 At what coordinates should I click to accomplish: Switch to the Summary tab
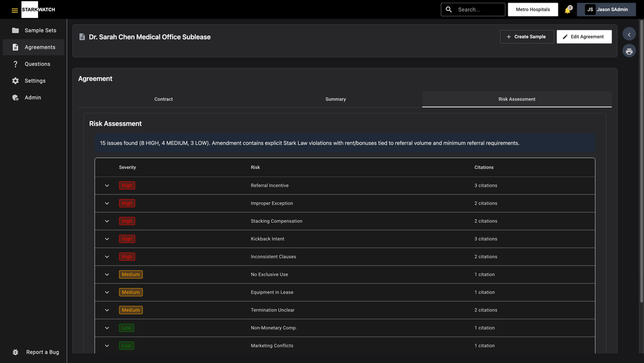336,99
